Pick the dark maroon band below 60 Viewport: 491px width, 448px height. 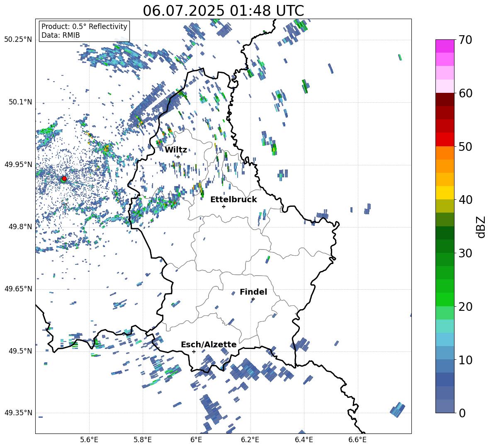coord(445,99)
